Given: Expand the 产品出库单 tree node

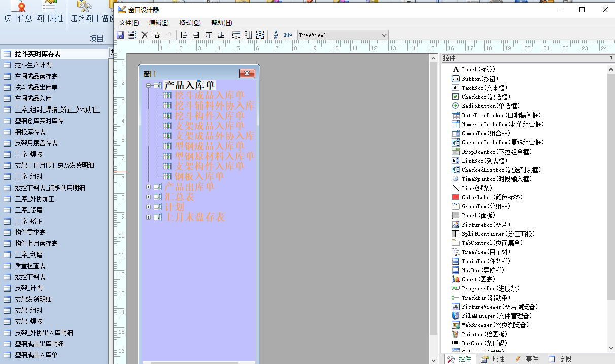Looking at the screenshot, I should (149, 187).
